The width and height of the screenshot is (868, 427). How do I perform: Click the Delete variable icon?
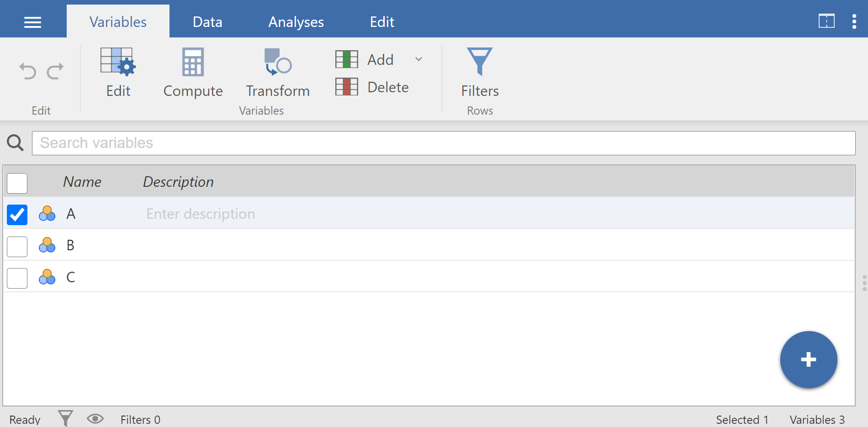(x=347, y=87)
